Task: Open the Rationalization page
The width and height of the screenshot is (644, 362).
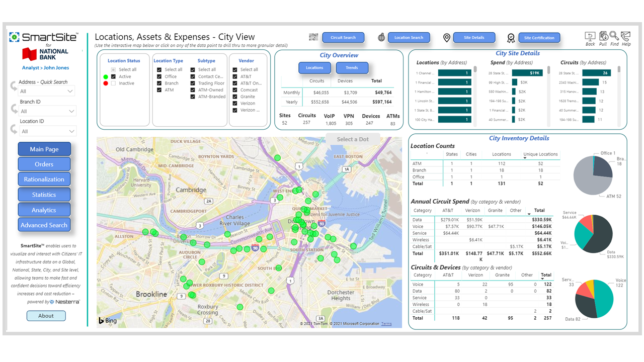Action: (44, 179)
